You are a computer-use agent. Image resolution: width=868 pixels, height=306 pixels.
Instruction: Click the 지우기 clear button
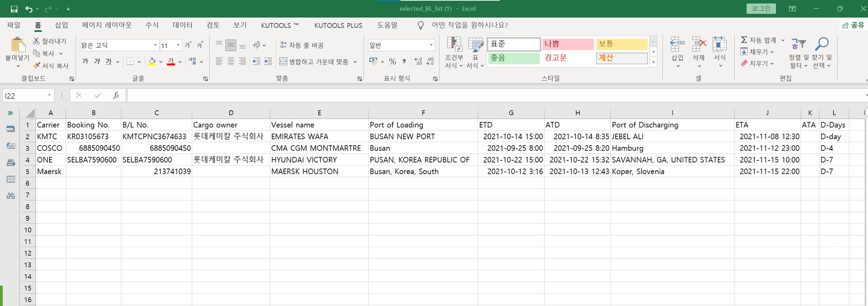[x=757, y=63]
